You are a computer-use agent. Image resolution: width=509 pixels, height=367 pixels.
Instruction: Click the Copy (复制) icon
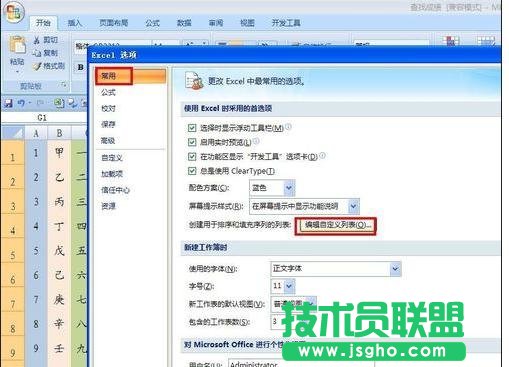click(x=37, y=53)
